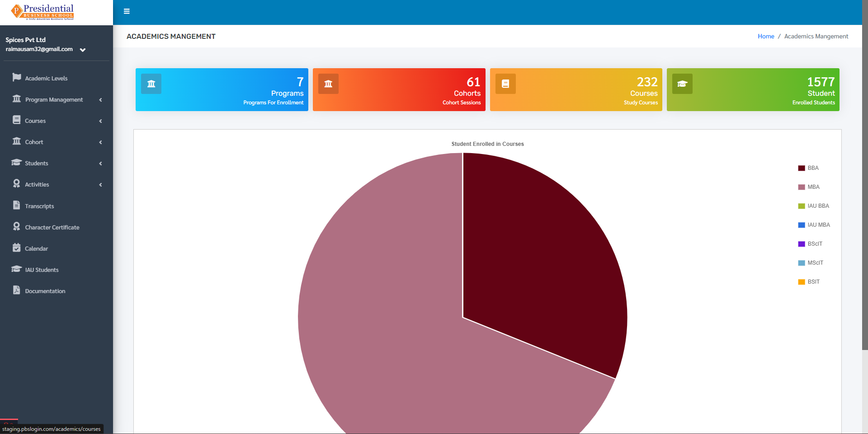This screenshot has height=434, width=868.
Task: Click the Courses card book icon
Action: pos(505,84)
